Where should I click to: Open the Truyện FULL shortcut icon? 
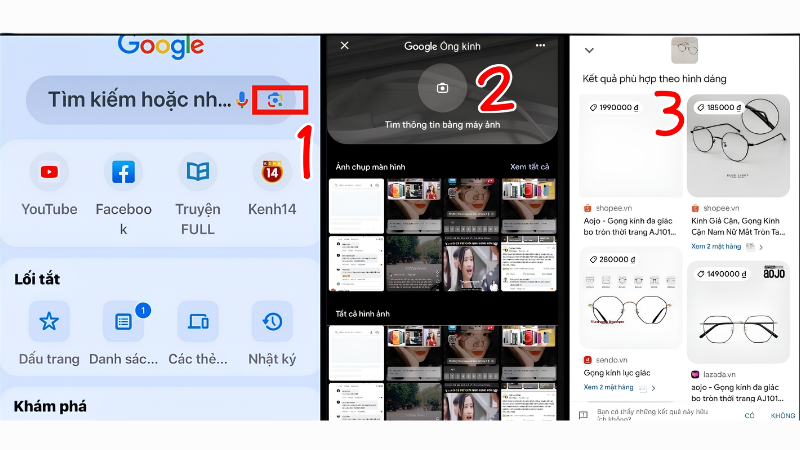(x=197, y=172)
